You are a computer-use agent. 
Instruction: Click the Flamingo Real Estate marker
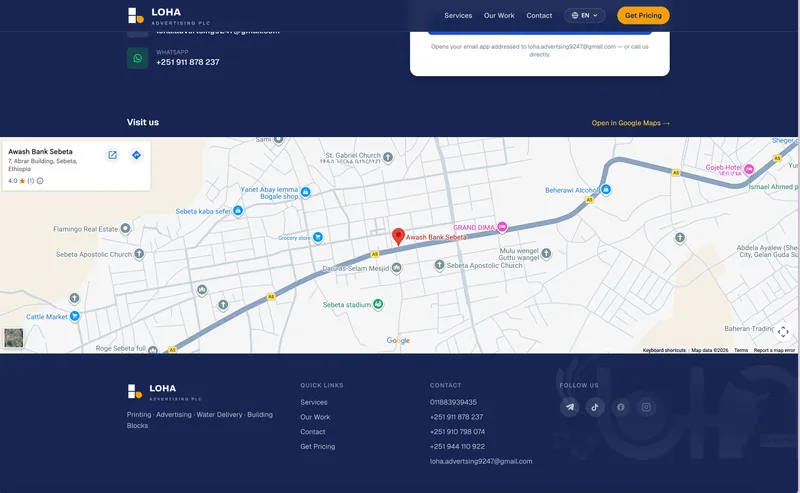[x=126, y=229]
